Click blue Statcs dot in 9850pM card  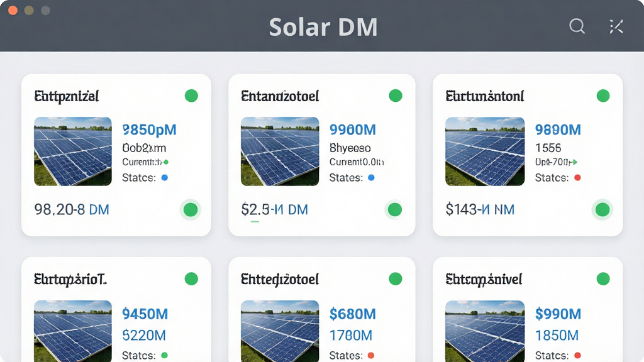[x=165, y=178]
